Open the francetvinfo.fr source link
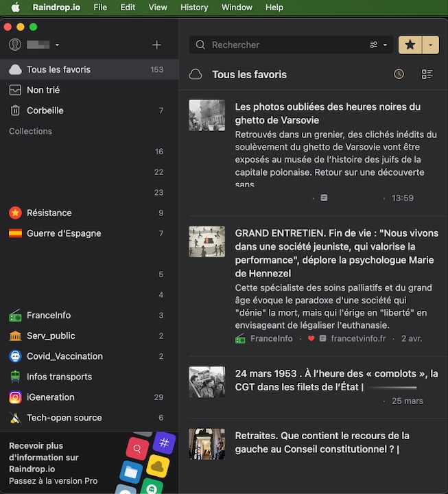Image resolution: width=448 pixels, height=494 pixels. click(x=358, y=338)
